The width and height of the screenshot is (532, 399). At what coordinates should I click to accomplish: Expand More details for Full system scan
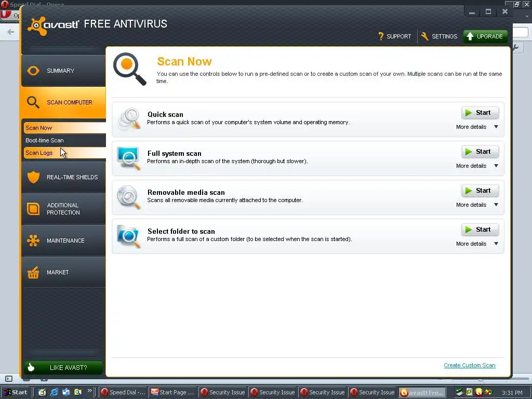pos(477,166)
